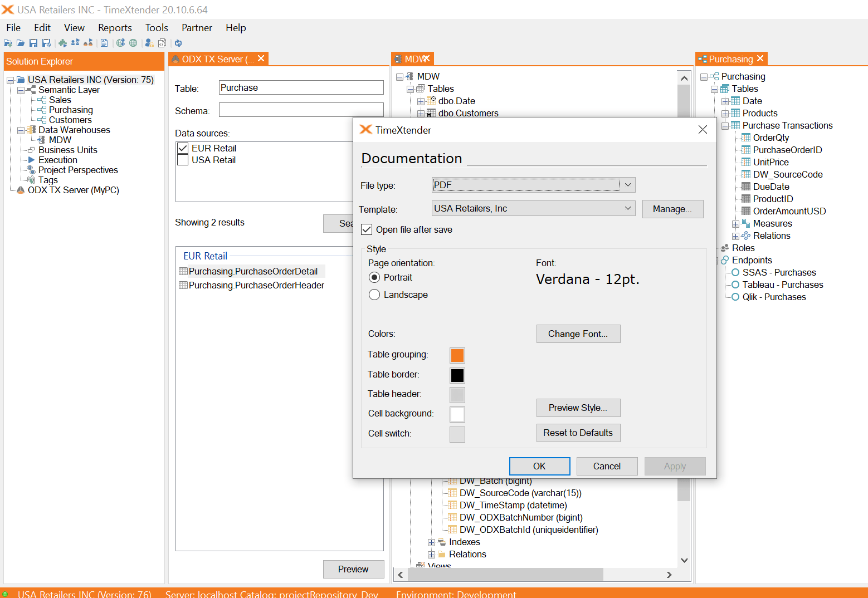
Task: Click the DueDate field icon in Purchasing tree
Action: (746, 187)
